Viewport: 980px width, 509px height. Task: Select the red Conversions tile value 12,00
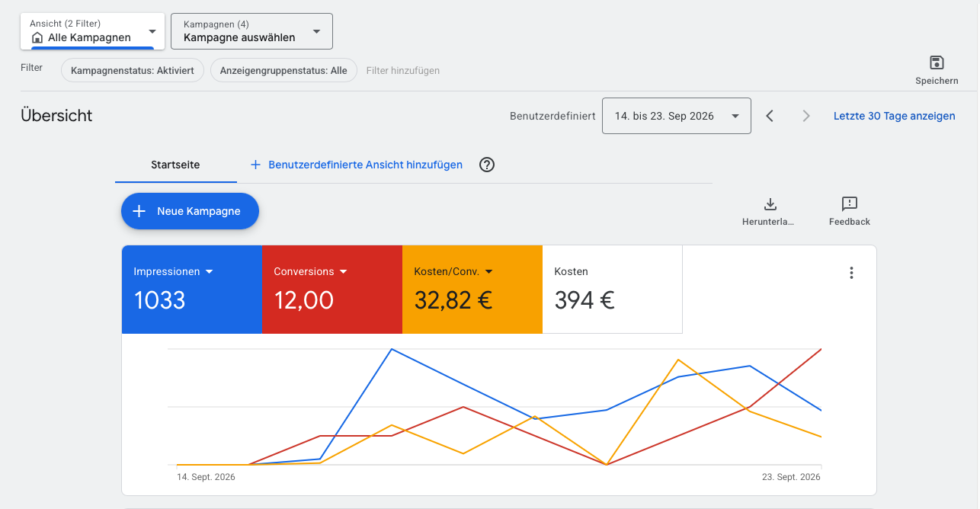304,300
